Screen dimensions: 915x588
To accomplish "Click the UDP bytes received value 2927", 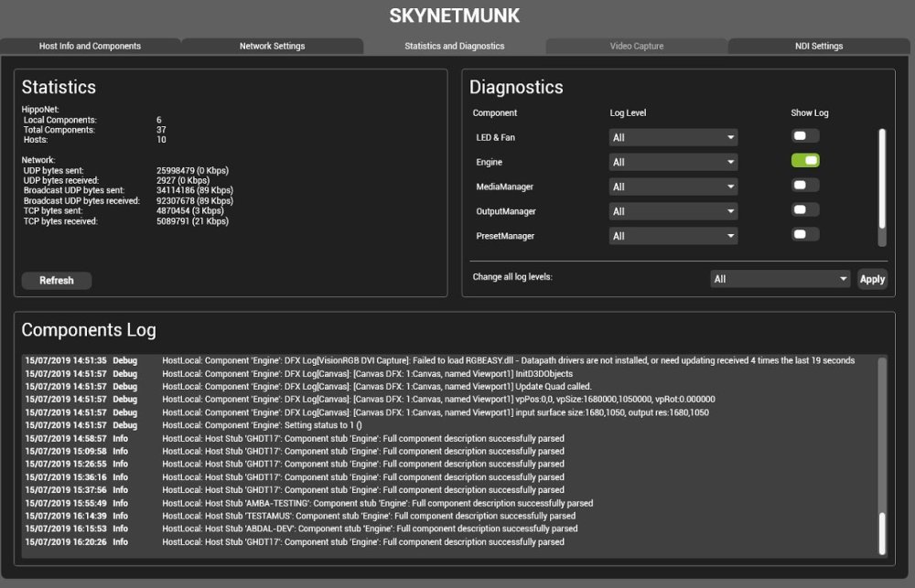I will coord(183,180).
